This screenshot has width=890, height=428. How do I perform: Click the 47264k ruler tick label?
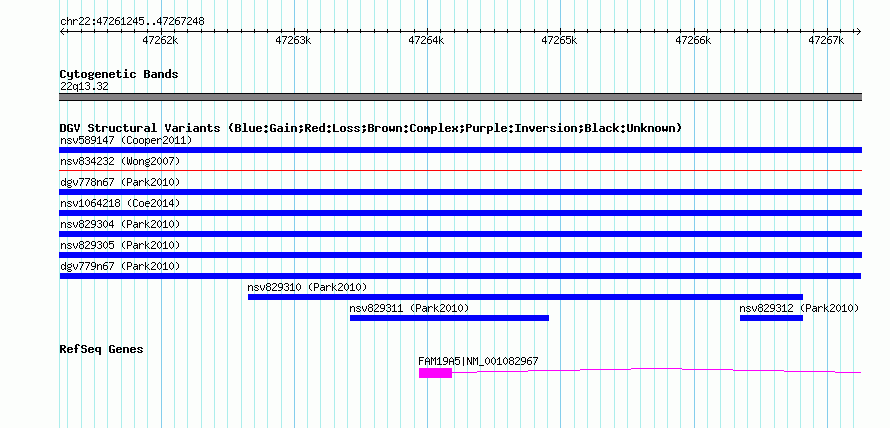[x=427, y=40]
